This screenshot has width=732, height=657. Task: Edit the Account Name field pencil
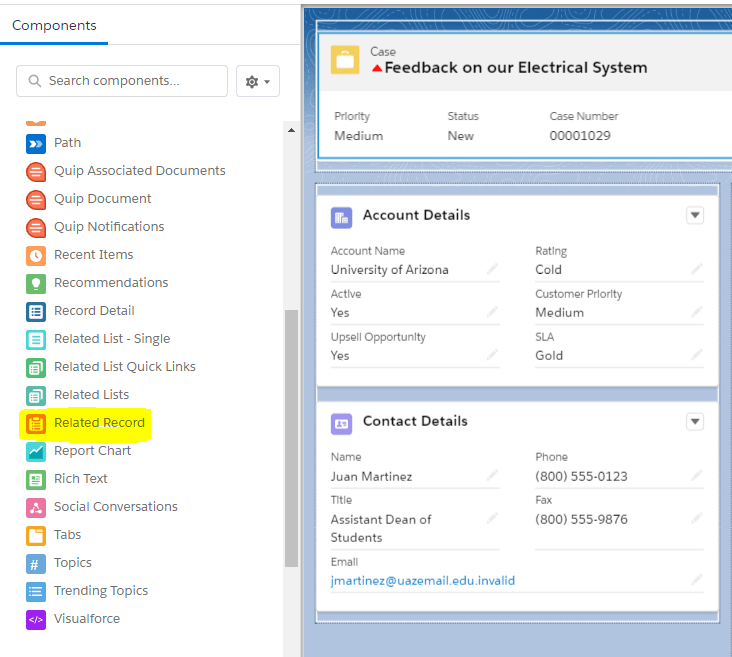(492, 270)
